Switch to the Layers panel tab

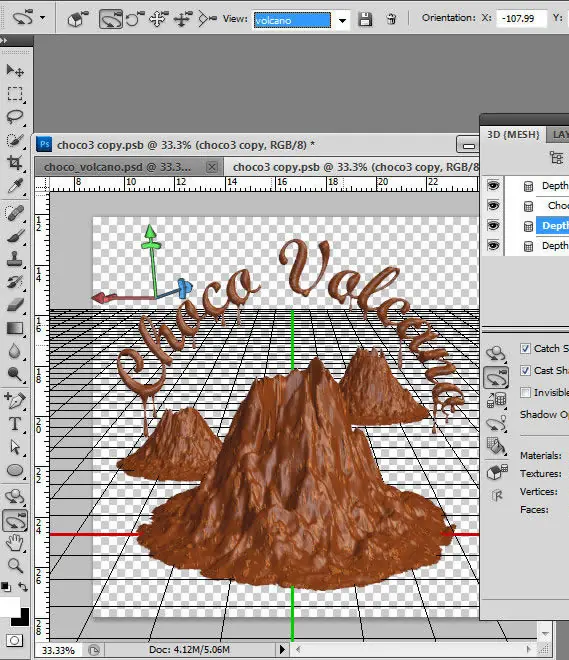[559, 135]
